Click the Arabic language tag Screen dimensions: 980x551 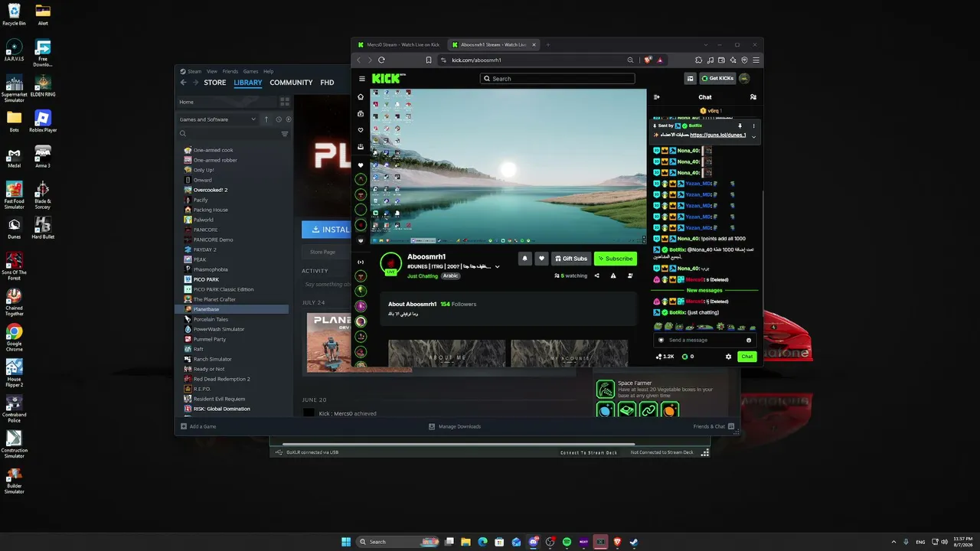[x=451, y=276]
